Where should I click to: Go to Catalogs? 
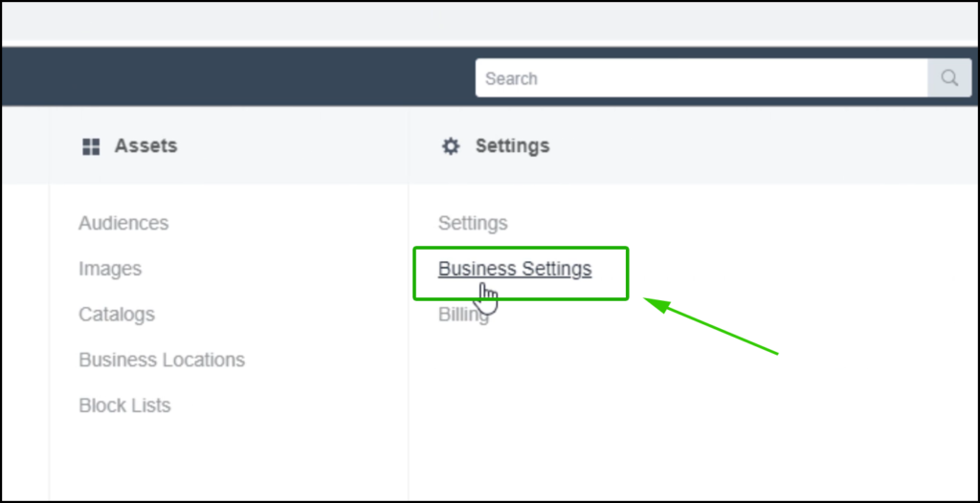117,315
